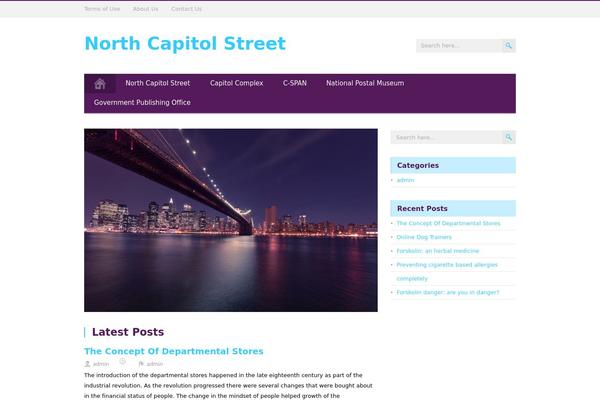Click admin category link beside flag icon
The width and height of the screenshot is (600, 400).
pos(155,364)
